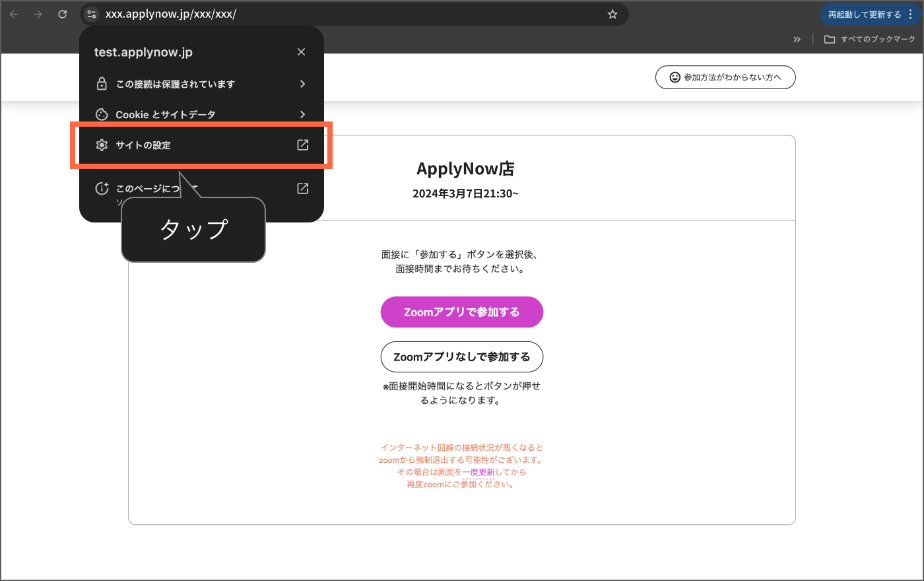Click the 2024年3月7日21:30~ date text
924x581 pixels.
(465, 193)
